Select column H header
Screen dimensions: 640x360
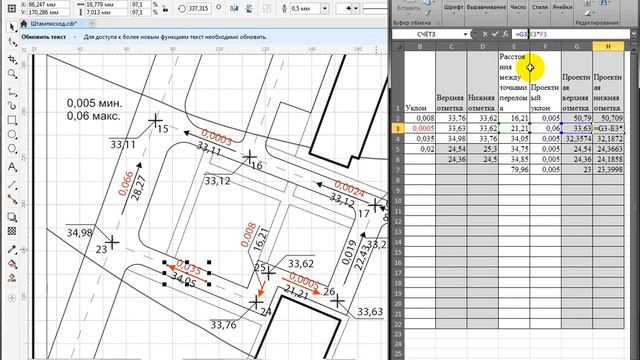click(x=608, y=47)
